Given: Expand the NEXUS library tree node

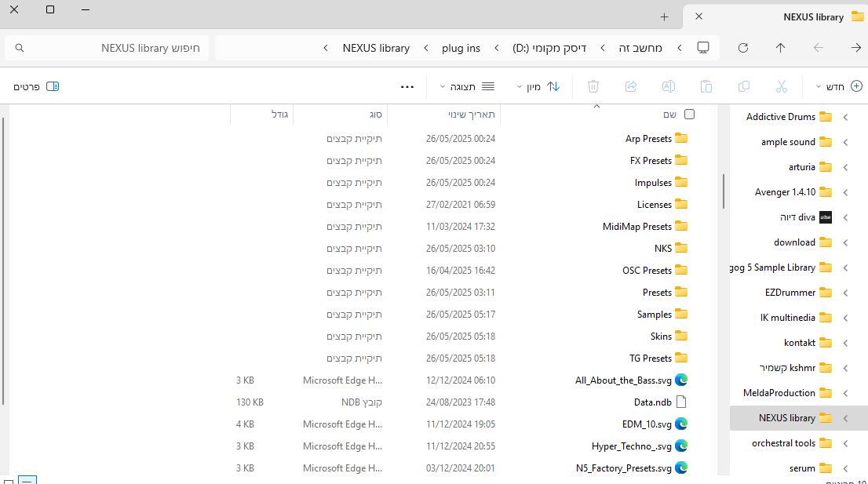Looking at the screenshot, I should (x=846, y=418).
